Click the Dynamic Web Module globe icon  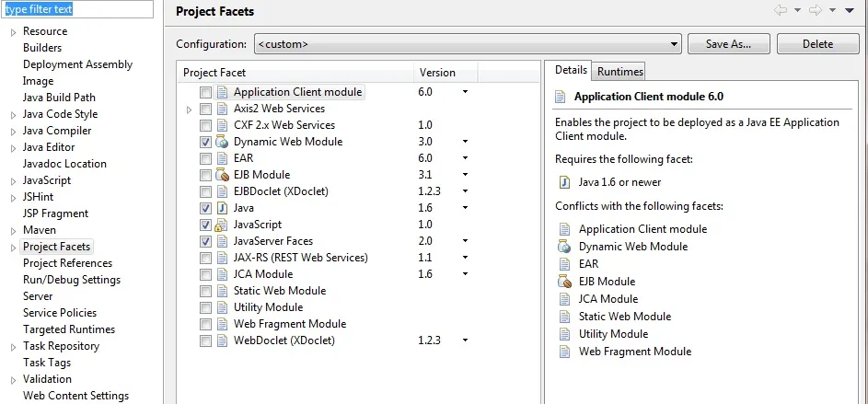[222, 142]
